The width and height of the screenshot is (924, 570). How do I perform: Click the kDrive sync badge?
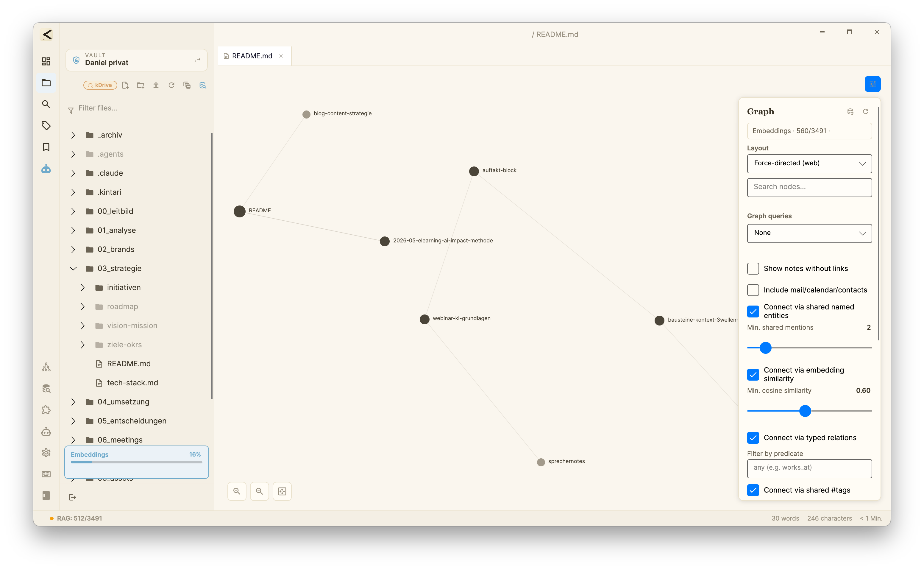[100, 85]
